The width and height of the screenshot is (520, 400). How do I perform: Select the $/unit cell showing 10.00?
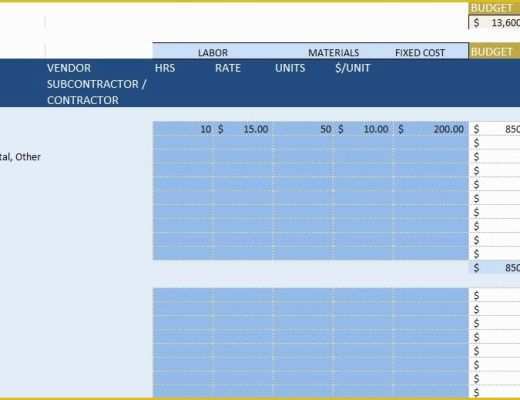(363, 129)
